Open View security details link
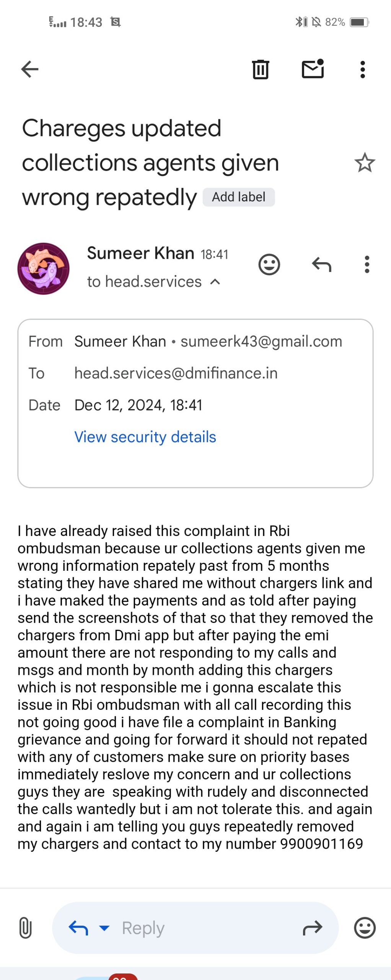Screen dimensions: 391x980 (x=145, y=437)
